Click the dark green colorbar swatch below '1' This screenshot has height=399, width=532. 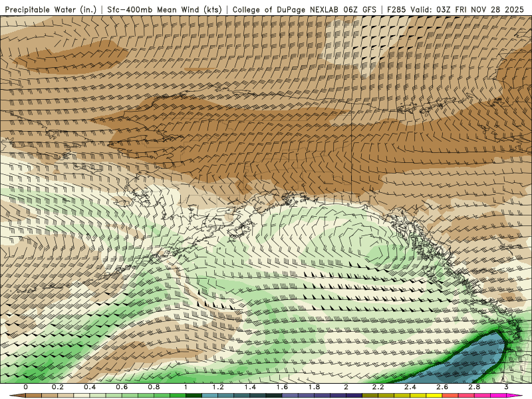(194, 395)
